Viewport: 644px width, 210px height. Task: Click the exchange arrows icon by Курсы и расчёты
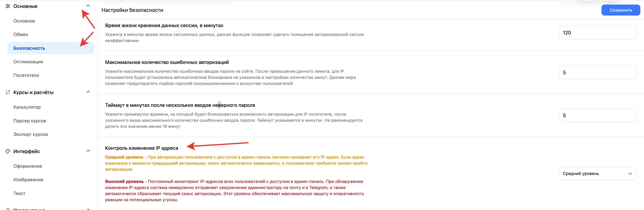8,92
